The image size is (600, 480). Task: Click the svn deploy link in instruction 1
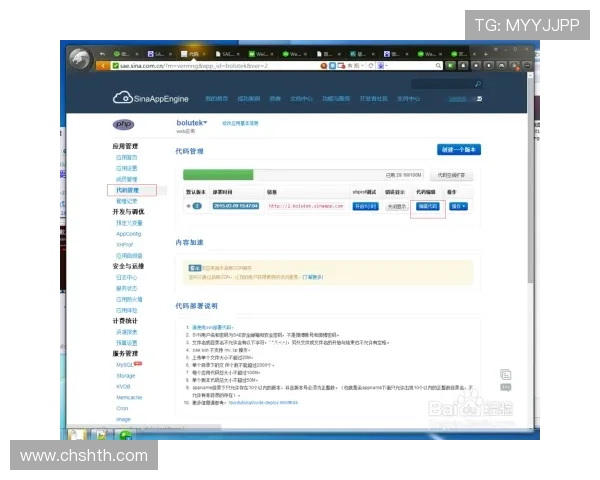(212, 328)
